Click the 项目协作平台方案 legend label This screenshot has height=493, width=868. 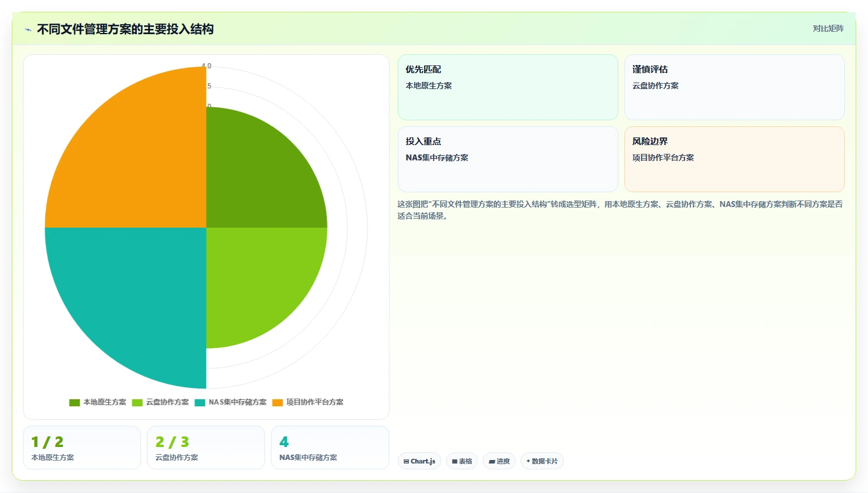(x=315, y=402)
